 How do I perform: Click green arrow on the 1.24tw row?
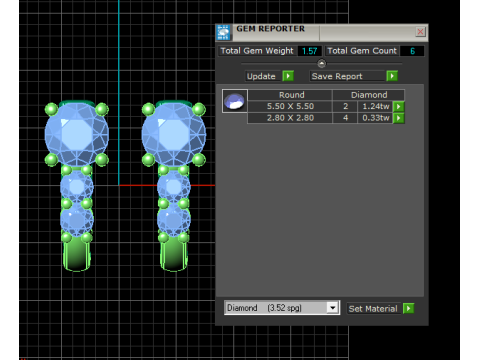click(x=399, y=106)
